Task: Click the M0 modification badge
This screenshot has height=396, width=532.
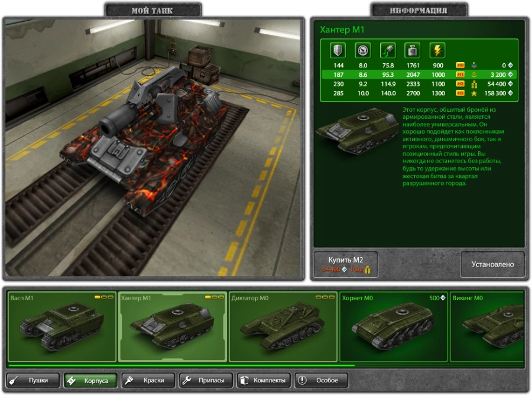Action: pyautogui.click(x=460, y=65)
